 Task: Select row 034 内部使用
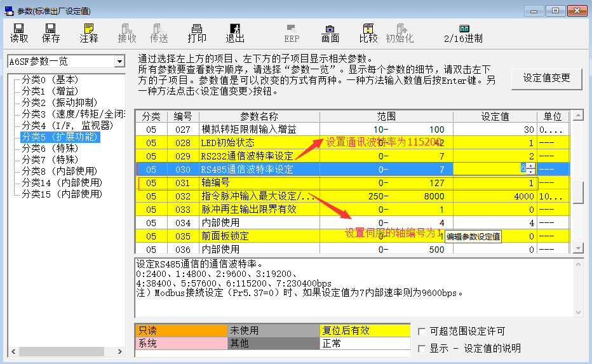[x=353, y=223]
